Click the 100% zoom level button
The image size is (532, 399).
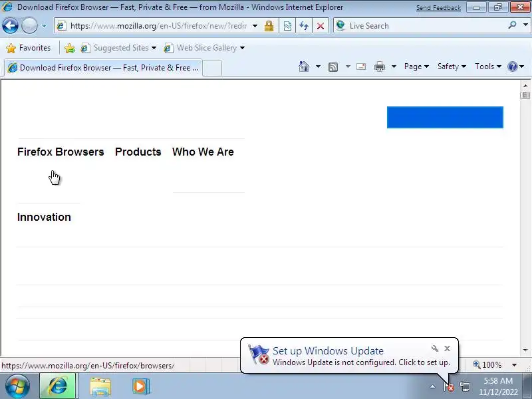click(x=487, y=365)
